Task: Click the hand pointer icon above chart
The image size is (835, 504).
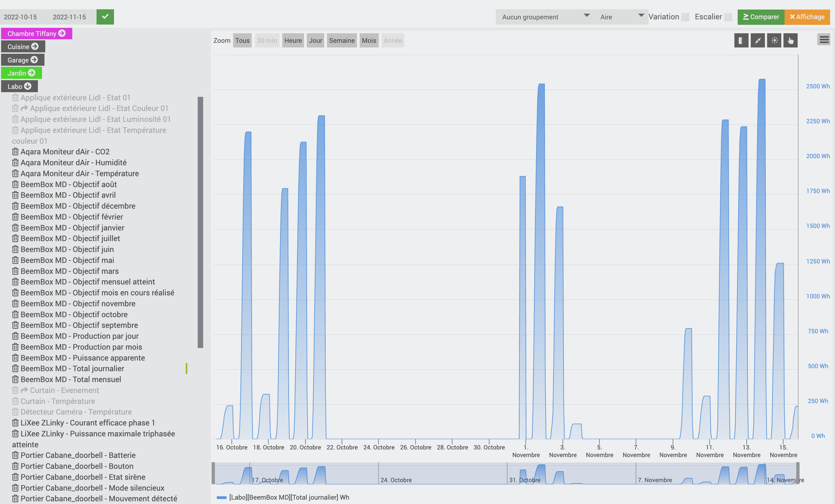Action: point(790,41)
